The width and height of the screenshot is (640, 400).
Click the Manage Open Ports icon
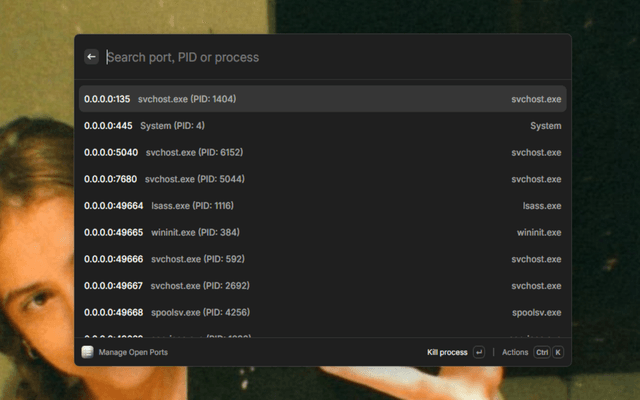click(x=87, y=352)
